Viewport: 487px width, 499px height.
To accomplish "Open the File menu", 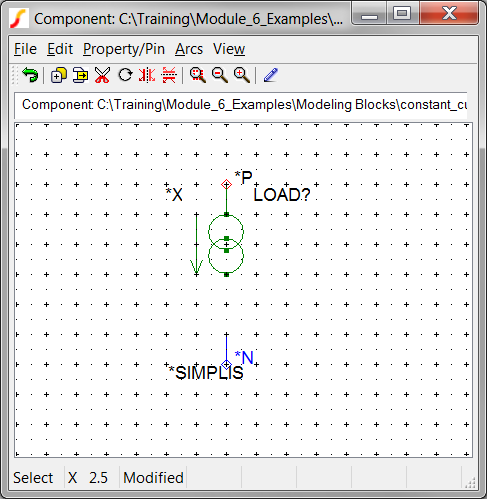I will pyautogui.click(x=25, y=49).
